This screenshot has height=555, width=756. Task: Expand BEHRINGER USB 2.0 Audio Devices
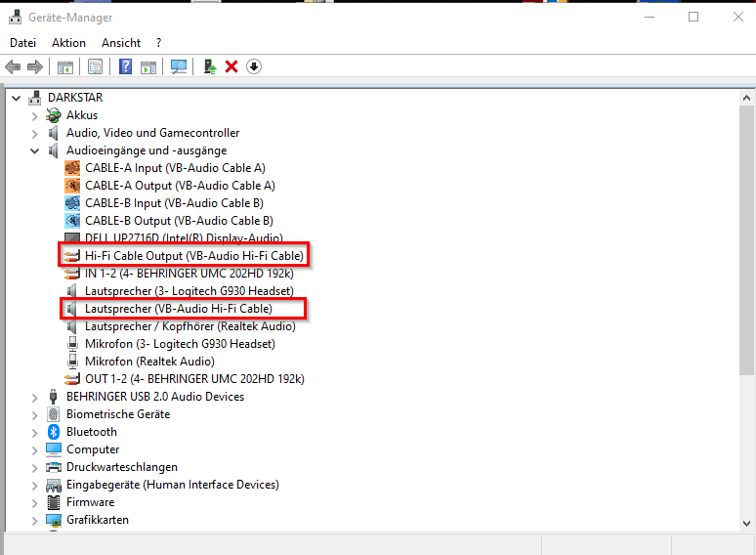[x=35, y=398]
